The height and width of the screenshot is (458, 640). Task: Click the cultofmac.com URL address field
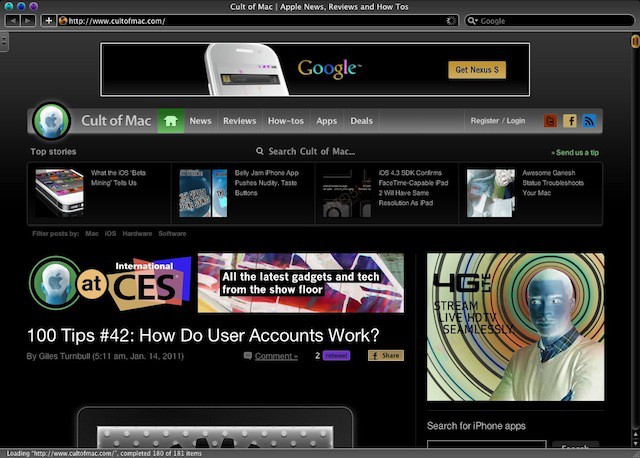pyautogui.click(x=255, y=20)
